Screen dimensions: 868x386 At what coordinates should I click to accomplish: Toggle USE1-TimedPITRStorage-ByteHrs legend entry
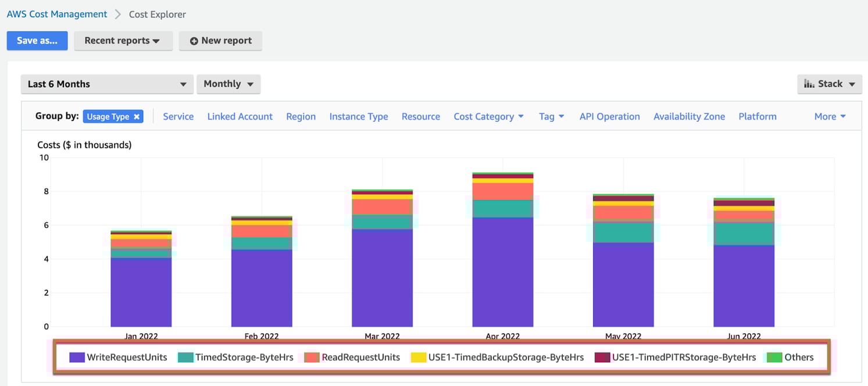[602, 357]
